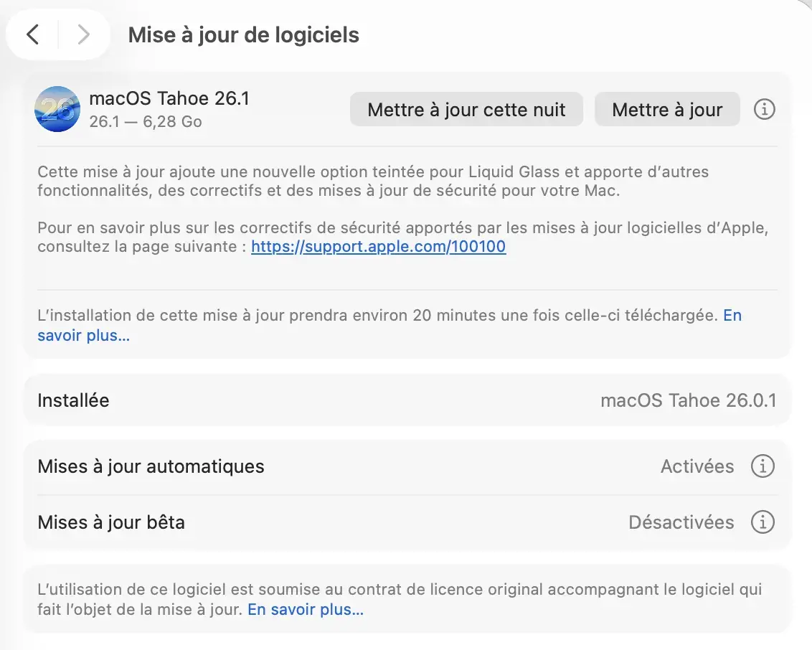Click the Mise à jour de logiciels title

click(243, 34)
